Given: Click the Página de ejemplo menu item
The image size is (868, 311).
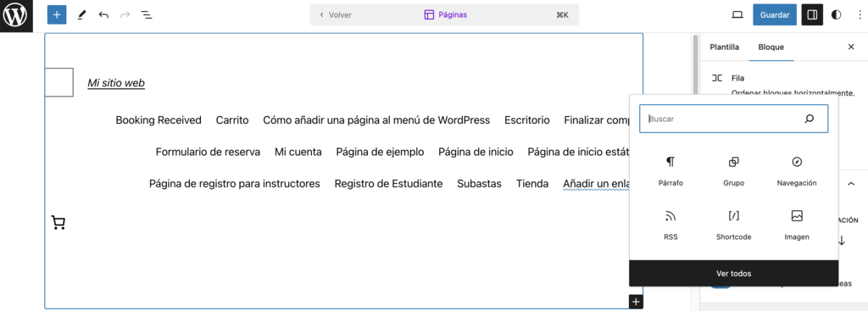Looking at the screenshot, I should click(x=381, y=152).
